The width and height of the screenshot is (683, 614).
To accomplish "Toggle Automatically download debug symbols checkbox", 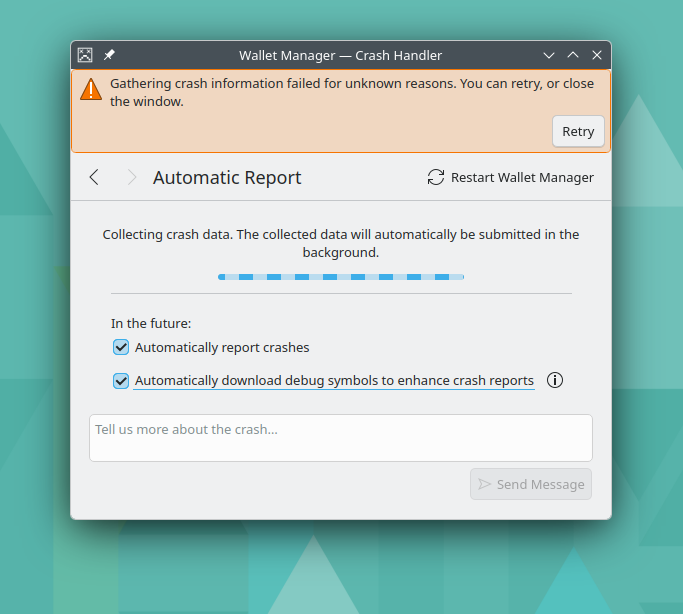I will click(x=121, y=381).
